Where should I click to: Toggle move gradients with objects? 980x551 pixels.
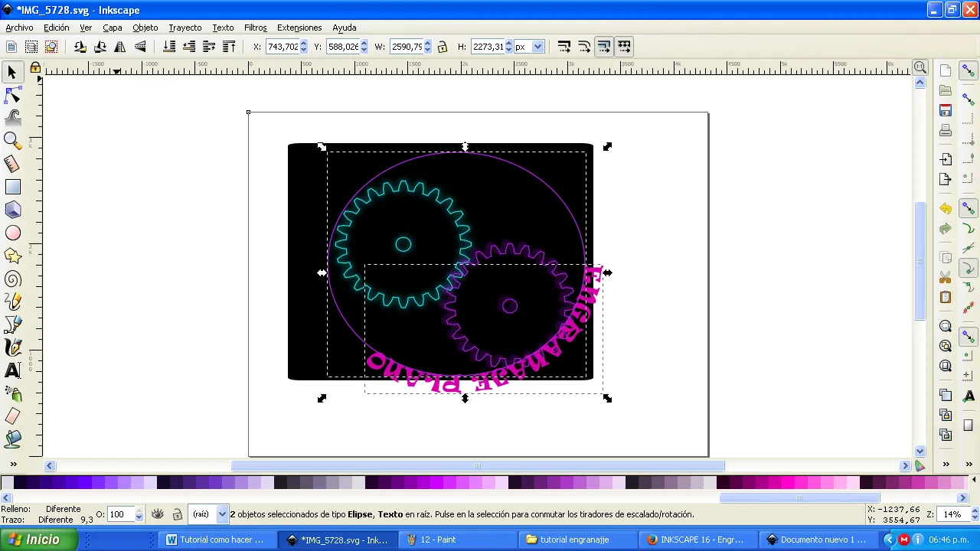click(x=604, y=47)
